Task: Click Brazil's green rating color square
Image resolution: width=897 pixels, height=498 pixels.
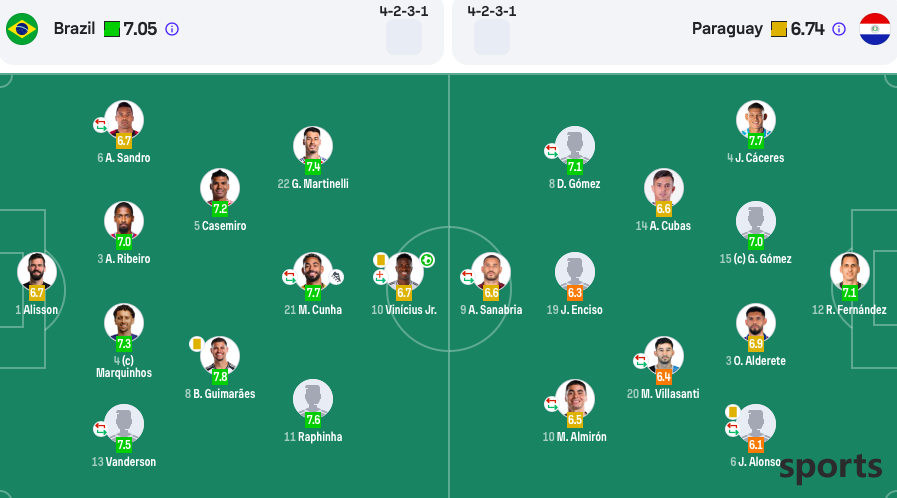Action: tap(112, 29)
